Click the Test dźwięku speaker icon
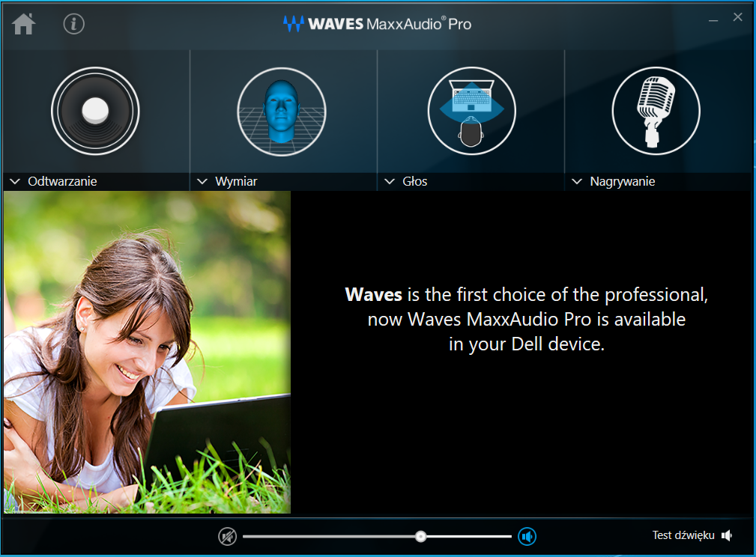Screen dimensions: 756x557 click(727, 535)
